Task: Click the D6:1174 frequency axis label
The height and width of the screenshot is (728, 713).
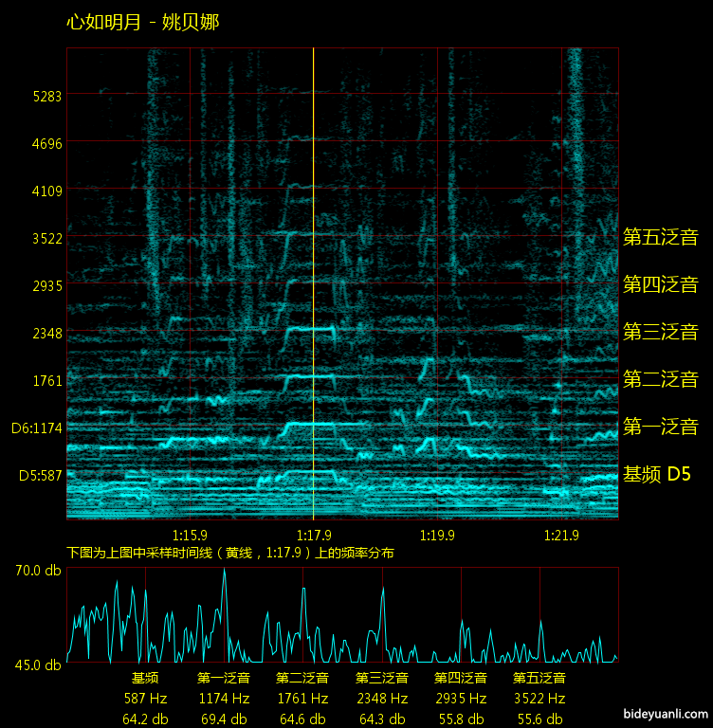Action: click(37, 428)
